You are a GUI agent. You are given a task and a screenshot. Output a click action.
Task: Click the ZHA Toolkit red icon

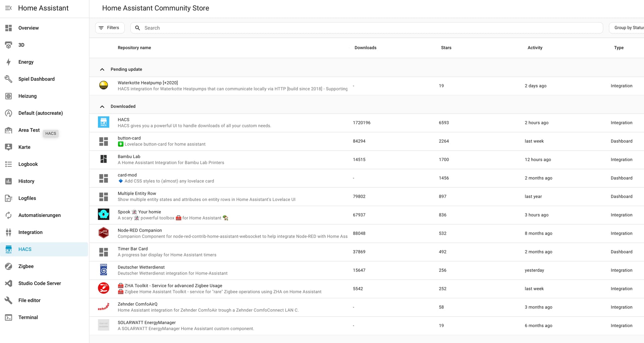(x=103, y=288)
